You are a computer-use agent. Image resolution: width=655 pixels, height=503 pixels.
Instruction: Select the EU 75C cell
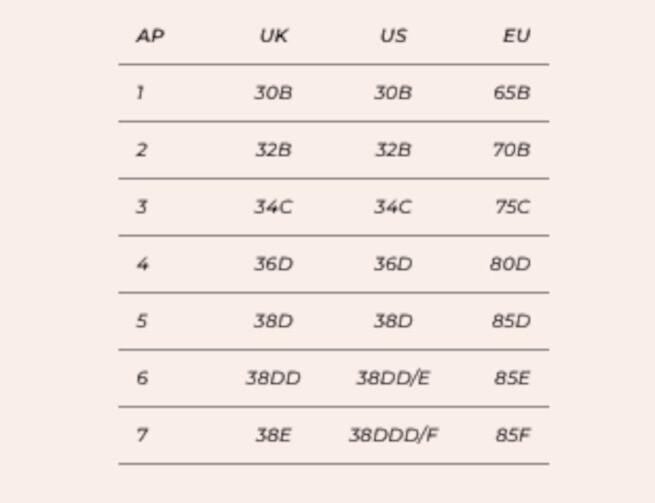pyautogui.click(x=513, y=207)
